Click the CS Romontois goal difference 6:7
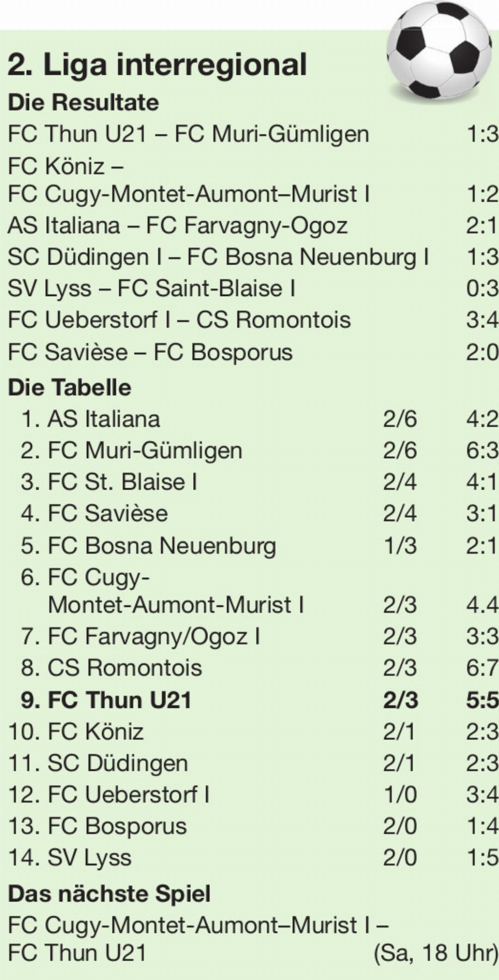The height and width of the screenshot is (980, 499). click(x=482, y=668)
